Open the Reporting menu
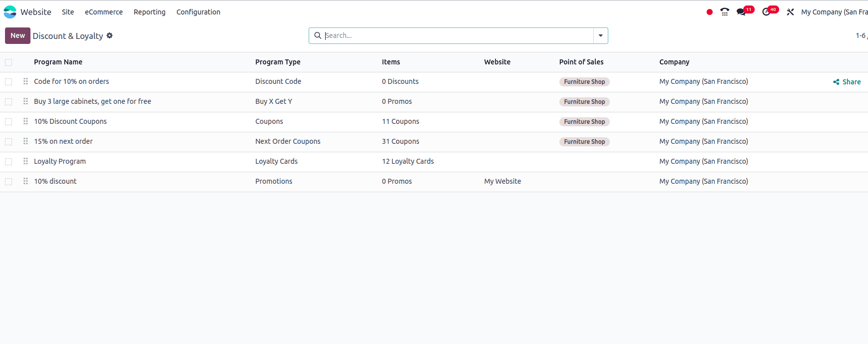Screen dimensions: 868x344 pos(149,12)
